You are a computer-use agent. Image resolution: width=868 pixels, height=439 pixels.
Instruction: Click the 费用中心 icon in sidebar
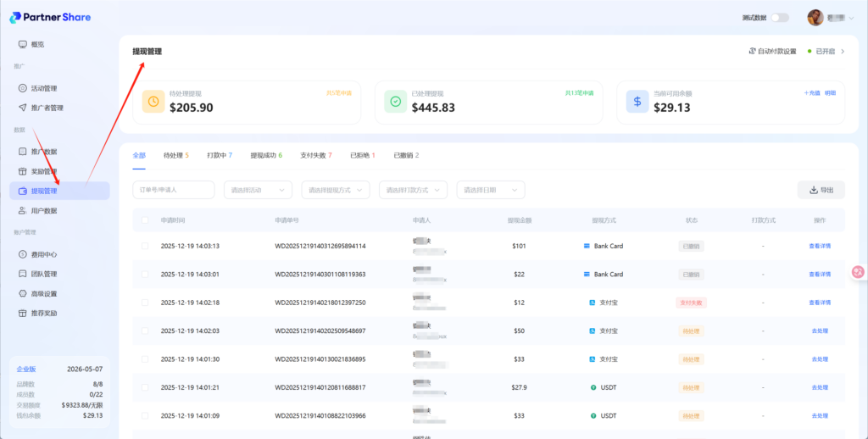[x=22, y=254]
